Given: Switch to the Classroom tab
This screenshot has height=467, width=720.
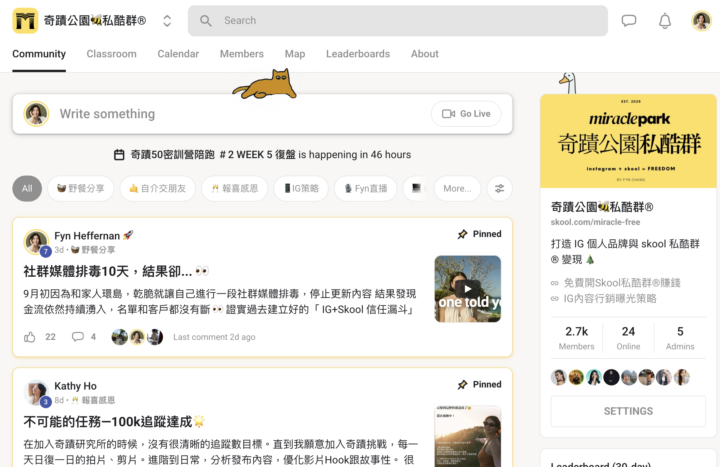Looking at the screenshot, I should point(112,54).
